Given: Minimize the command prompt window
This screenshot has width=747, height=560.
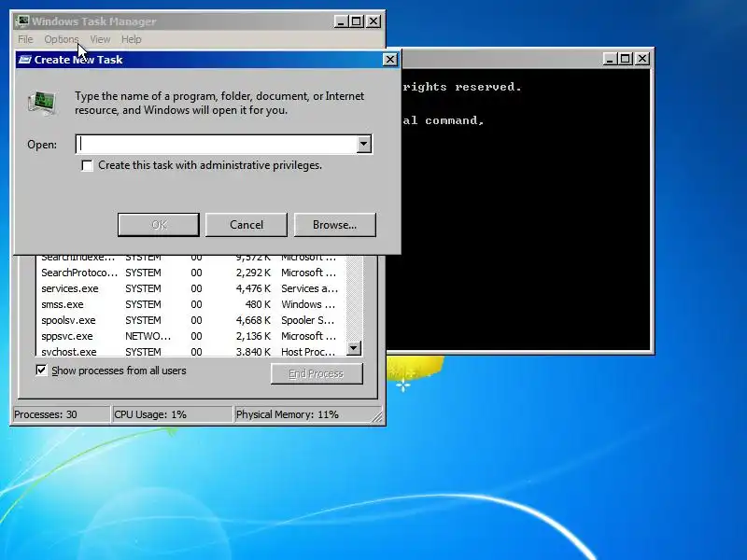Looking at the screenshot, I should coord(610,59).
